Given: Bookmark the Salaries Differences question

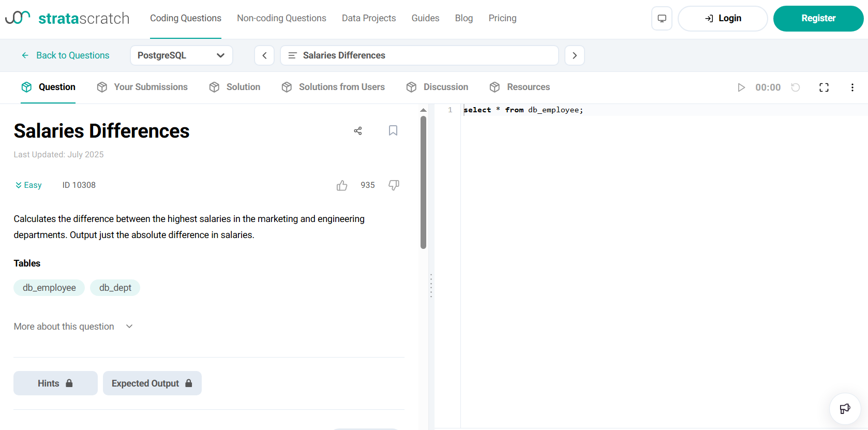Looking at the screenshot, I should [393, 130].
